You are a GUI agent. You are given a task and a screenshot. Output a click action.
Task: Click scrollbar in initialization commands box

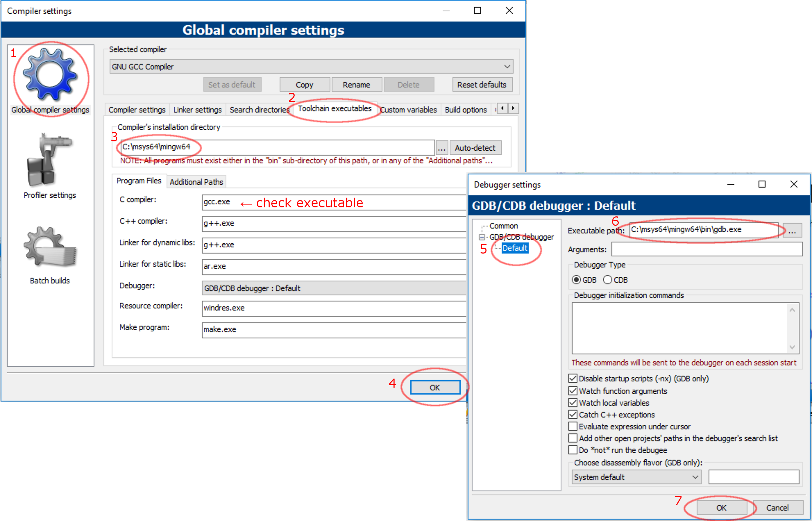point(792,328)
